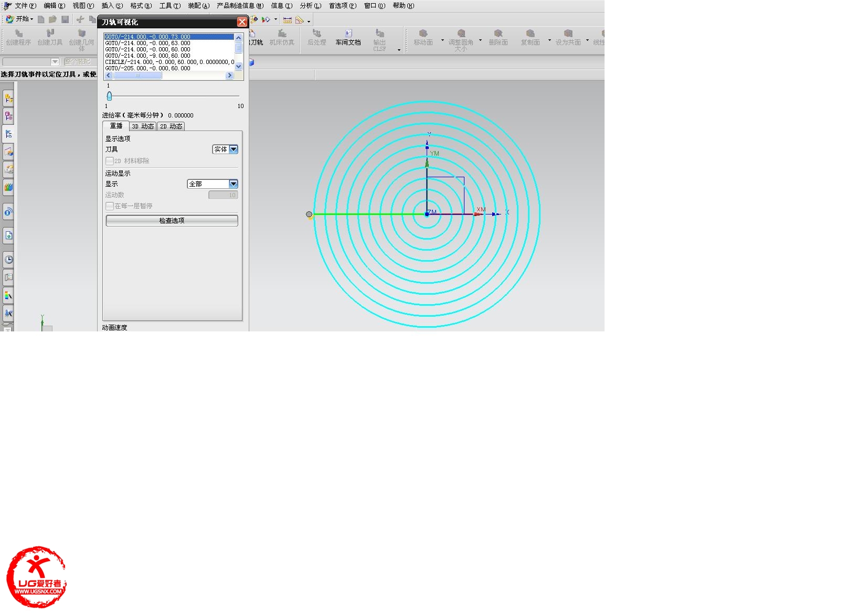
Task: Expand the 调整圆角大小 dropdown arrow
Action: [x=480, y=40]
